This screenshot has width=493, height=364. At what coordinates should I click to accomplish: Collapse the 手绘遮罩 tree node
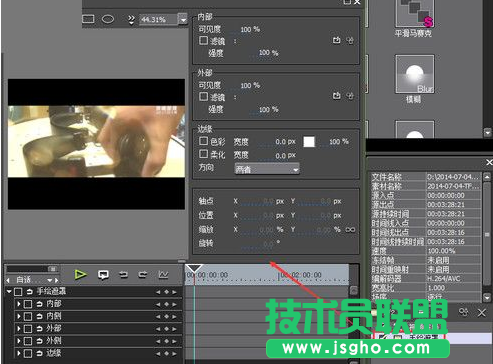tap(9, 292)
